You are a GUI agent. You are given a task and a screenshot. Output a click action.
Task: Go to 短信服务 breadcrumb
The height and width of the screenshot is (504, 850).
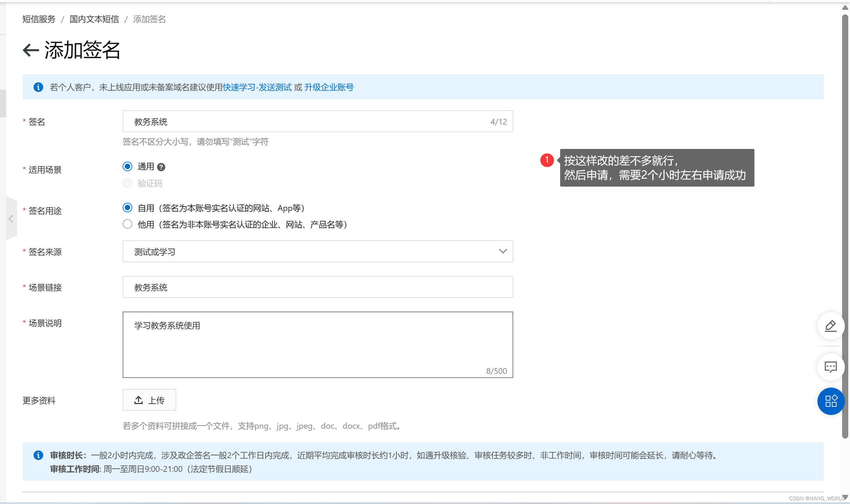tap(39, 19)
